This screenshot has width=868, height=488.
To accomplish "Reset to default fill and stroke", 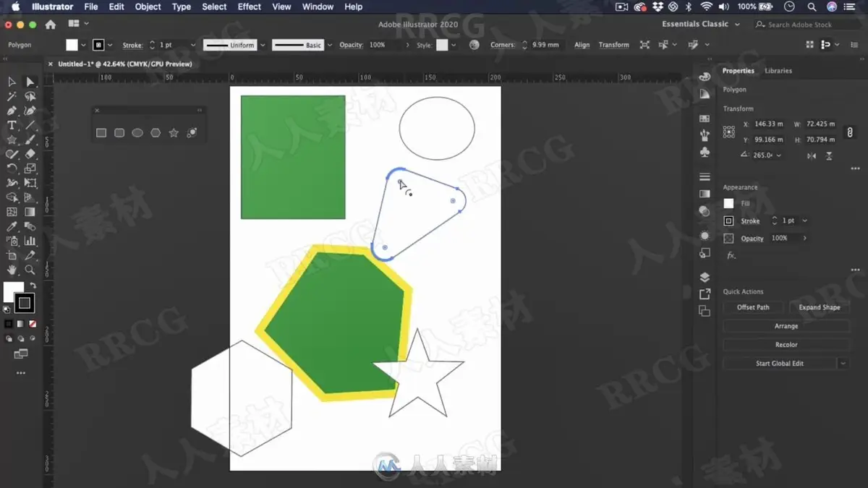I will [7, 309].
